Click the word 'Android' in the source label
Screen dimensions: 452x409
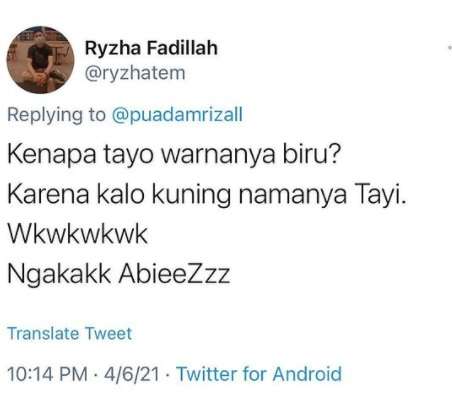point(307,374)
